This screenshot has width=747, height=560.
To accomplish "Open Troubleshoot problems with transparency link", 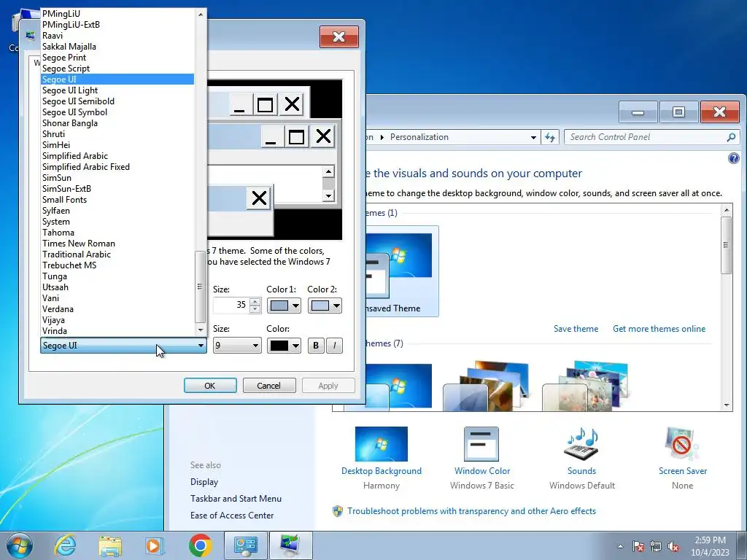I will (x=471, y=511).
